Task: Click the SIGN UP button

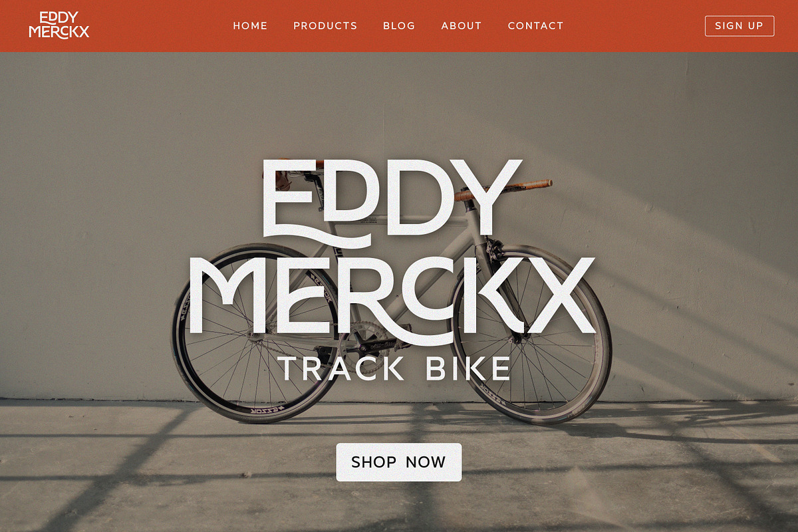Action: (x=739, y=26)
